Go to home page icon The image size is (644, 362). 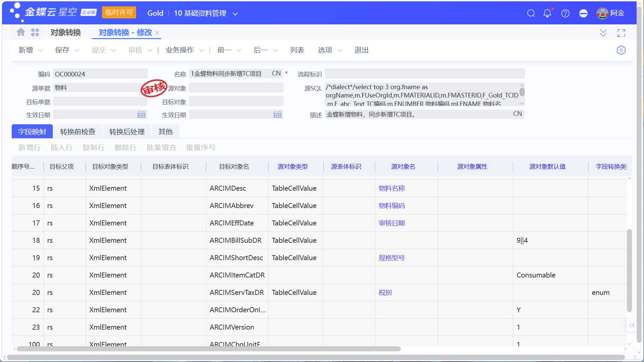[x=21, y=32]
